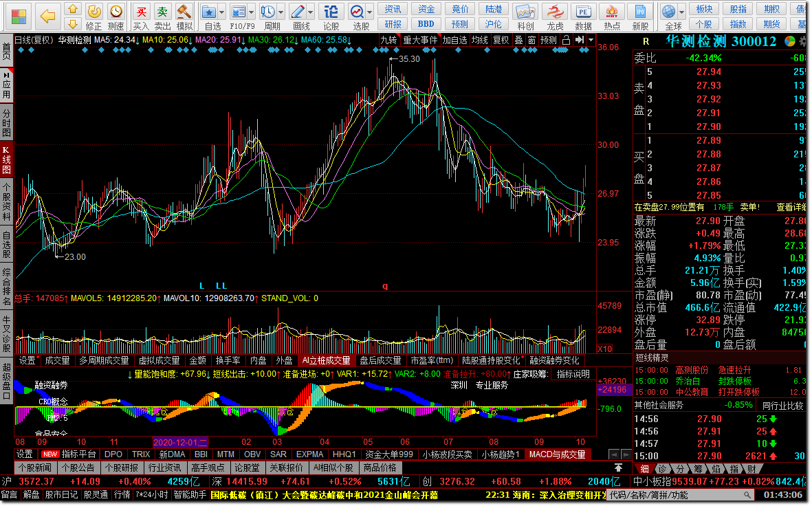
Task: Click the 资讯 toolbar button
Action: pyautogui.click(x=392, y=9)
